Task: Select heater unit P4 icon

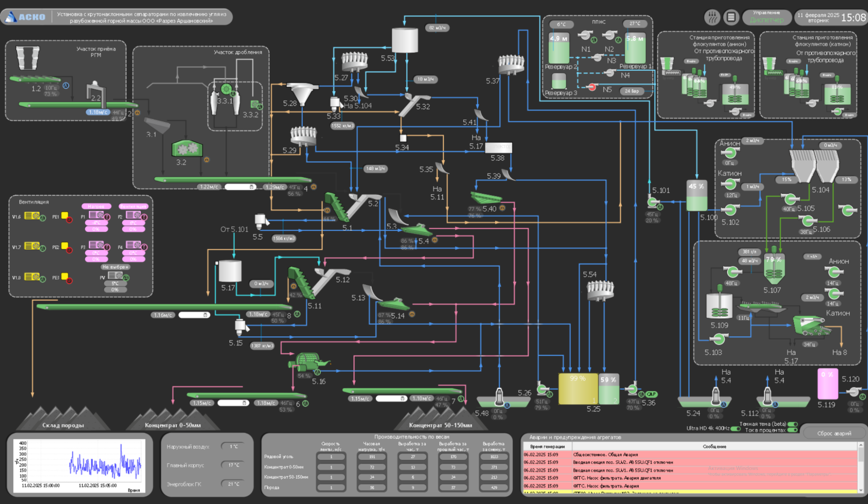Action: click(133, 245)
